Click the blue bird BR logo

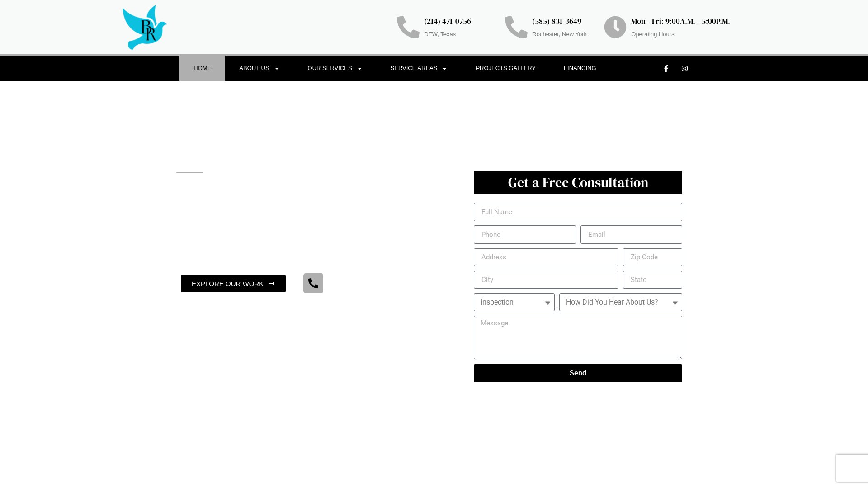[145, 27]
